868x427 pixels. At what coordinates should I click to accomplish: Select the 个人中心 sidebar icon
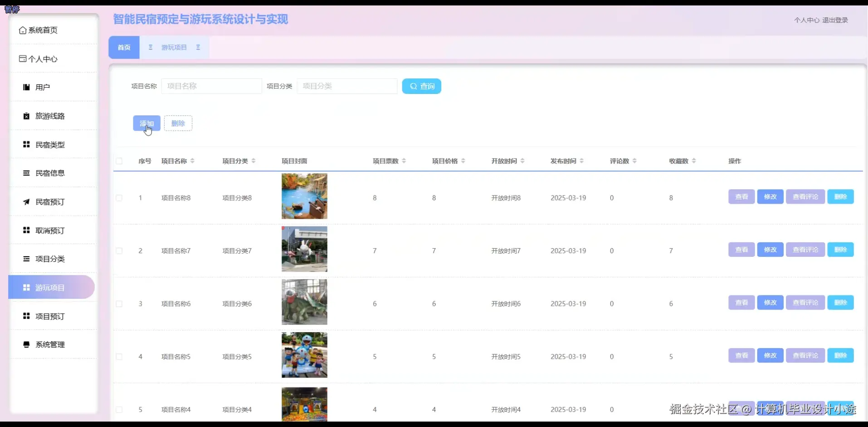click(x=23, y=59)
